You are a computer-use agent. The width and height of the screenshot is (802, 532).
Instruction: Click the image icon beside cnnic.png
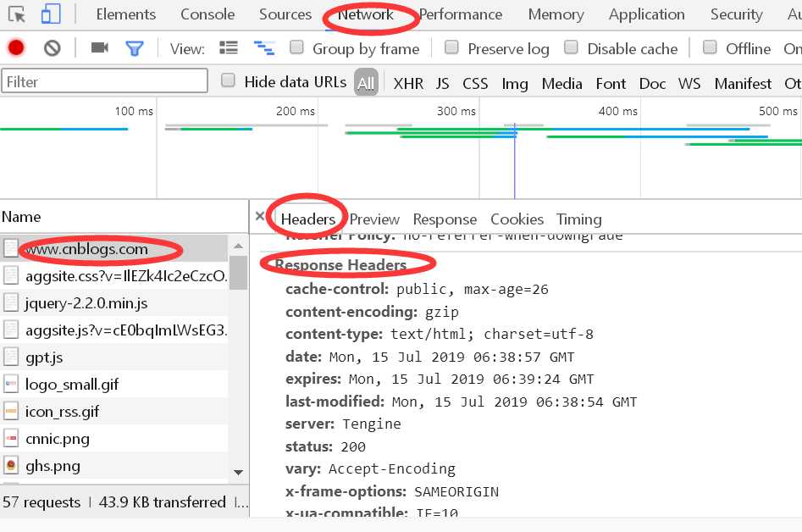[x=11, y=438]
